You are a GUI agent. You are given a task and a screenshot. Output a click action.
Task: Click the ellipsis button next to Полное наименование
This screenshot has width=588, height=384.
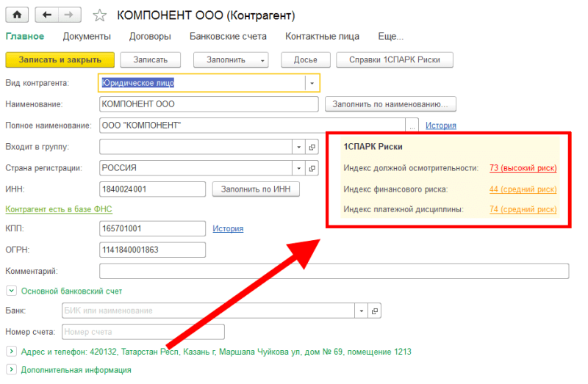tap(412, 126)
